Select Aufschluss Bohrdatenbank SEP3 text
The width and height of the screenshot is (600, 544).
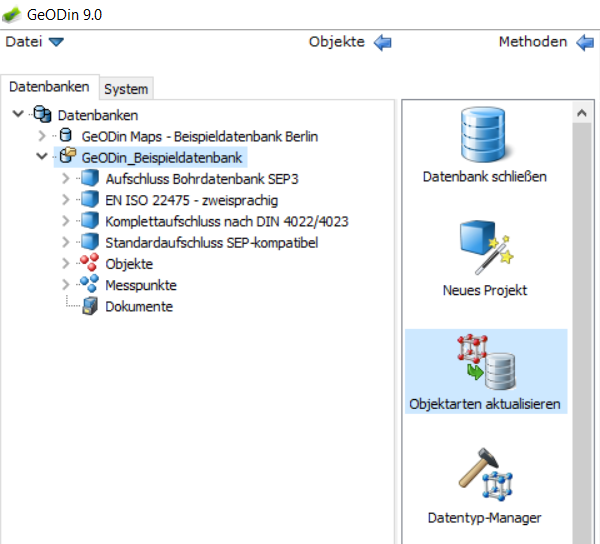[x=202, y=179]
